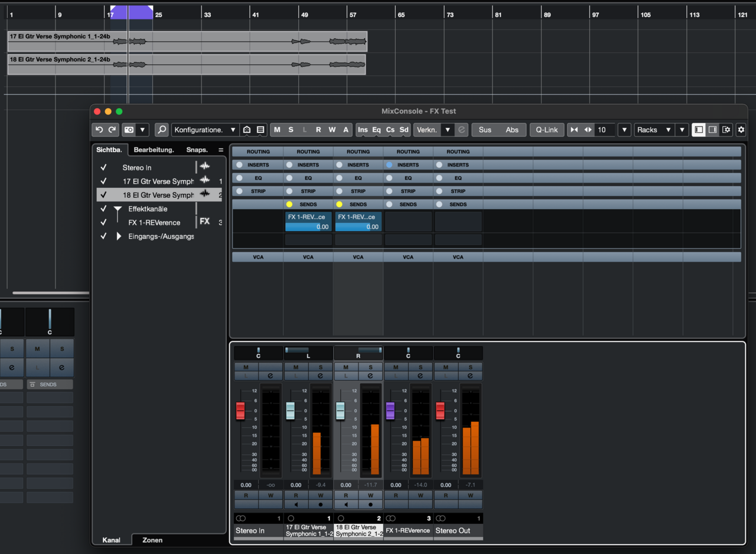
Task: Open the MixConsole settings gear icon
Action: [741, 130]
